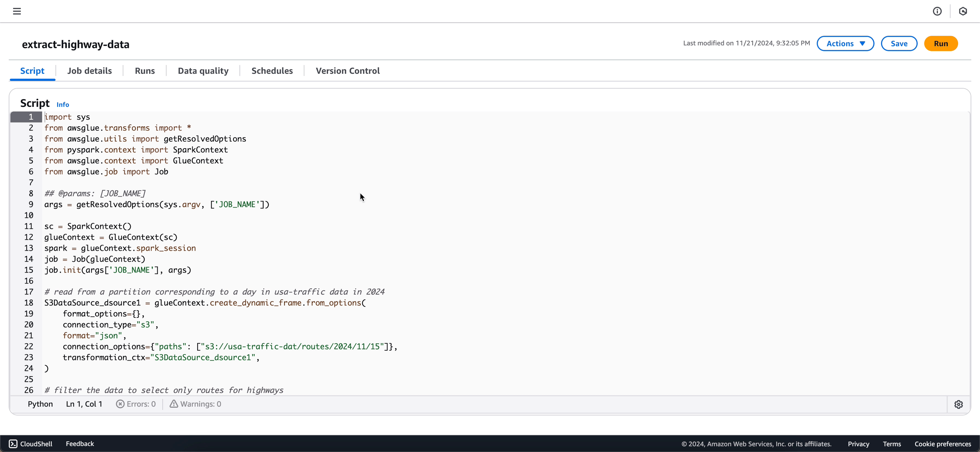Click Feedback link in bottom bar
The height and width of the screenshot is (452, 980).
click(80, 443)
